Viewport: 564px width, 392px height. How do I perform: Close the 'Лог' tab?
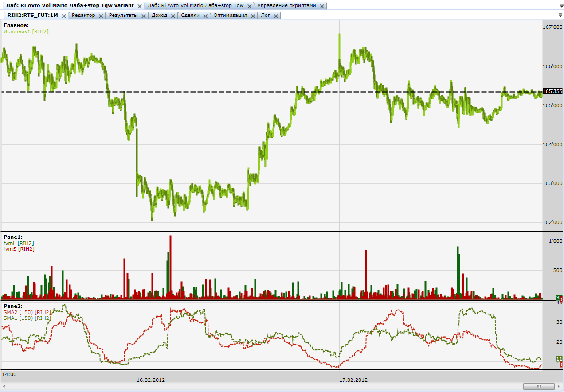point(276,16)
